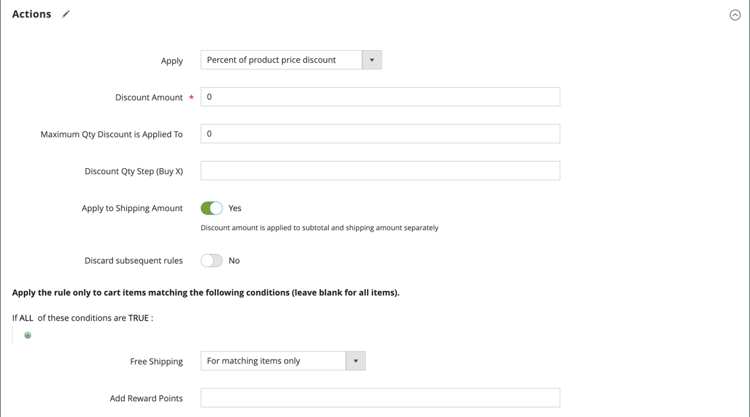
Task: Enable the Discard subsequent rules switch
Action: click(x=211, y=260)
